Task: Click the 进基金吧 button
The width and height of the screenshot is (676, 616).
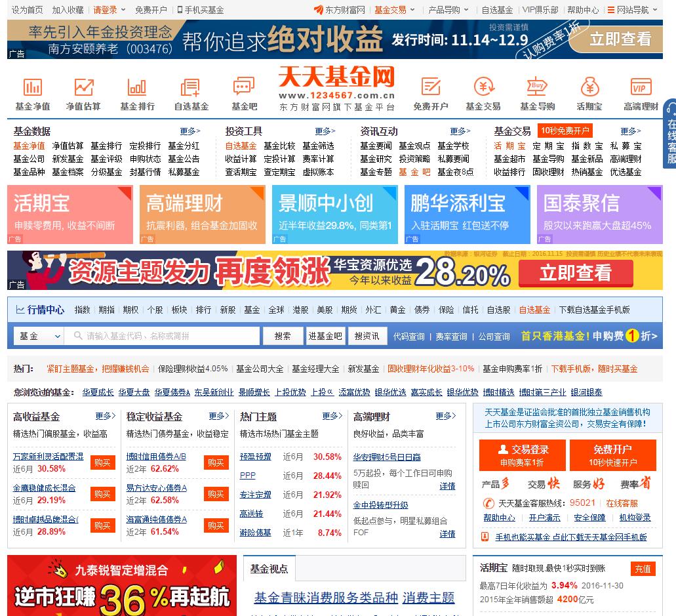Action: [x=325, y=336]
